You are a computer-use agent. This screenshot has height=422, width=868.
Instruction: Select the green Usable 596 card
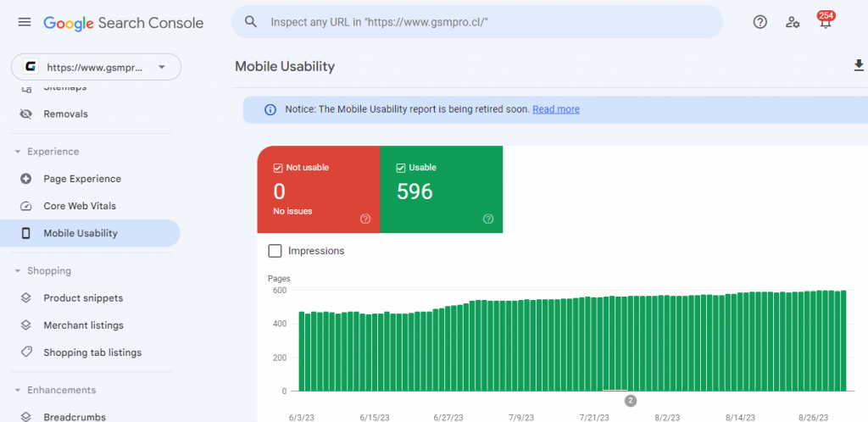click(442, 189)
